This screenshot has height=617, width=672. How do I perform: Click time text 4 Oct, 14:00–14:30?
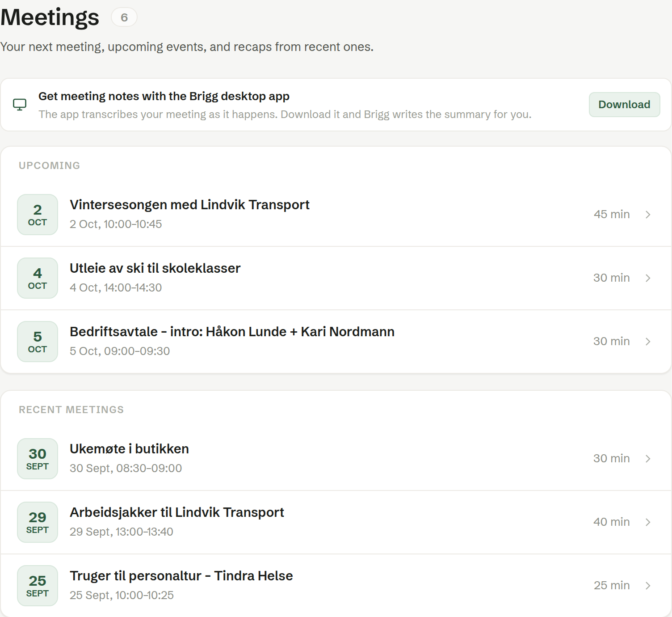(116, 288)
